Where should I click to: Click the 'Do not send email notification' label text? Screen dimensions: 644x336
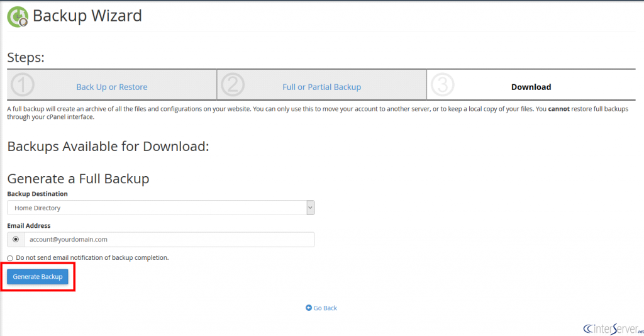click(92, 257)
